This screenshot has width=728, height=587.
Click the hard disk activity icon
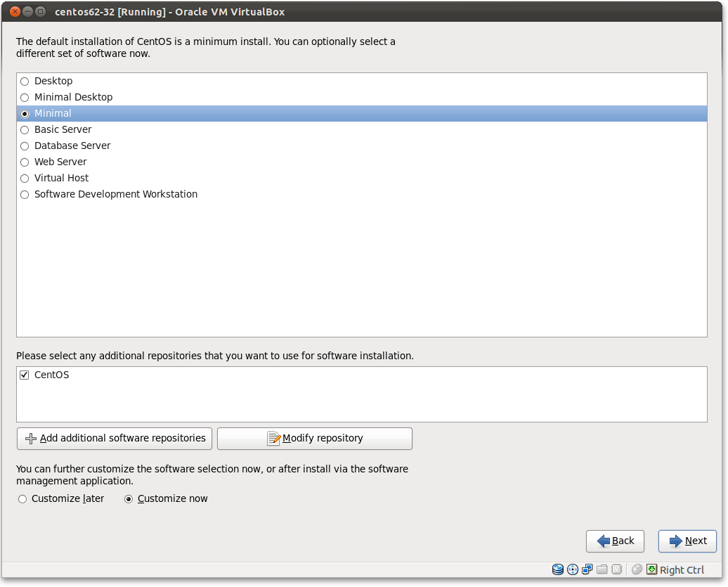click(x=558, y=569)
